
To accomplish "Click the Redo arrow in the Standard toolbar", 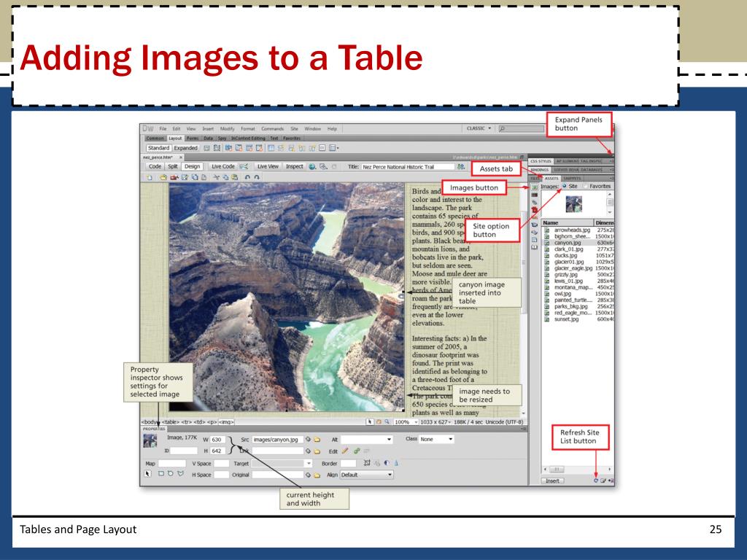I will click(257, 177).
